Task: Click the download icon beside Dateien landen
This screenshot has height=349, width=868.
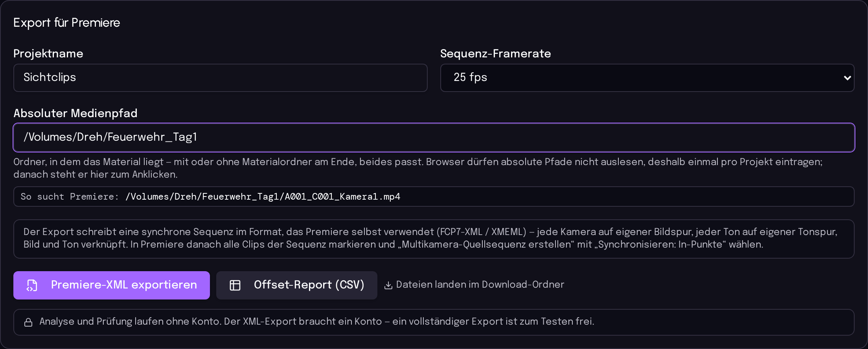Action: pos(388,285)
